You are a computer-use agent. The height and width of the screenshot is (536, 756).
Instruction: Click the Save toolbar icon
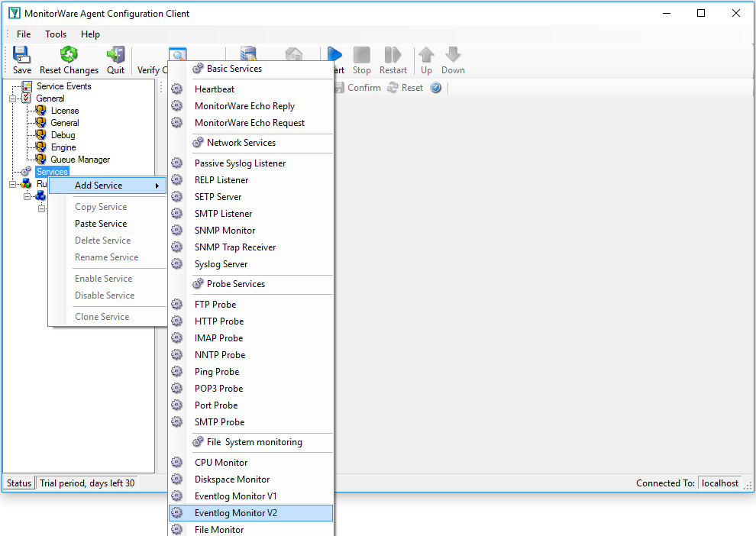pos(21,55)
